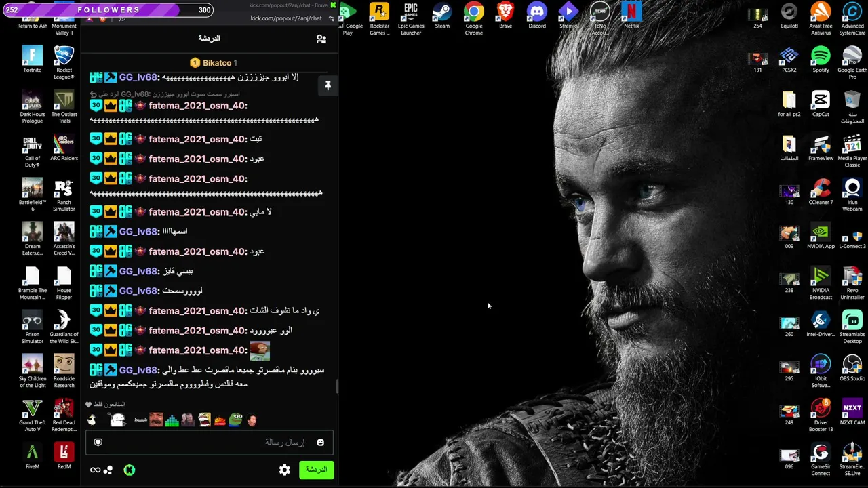Launch Media Player Classic

tap(852, 151)
